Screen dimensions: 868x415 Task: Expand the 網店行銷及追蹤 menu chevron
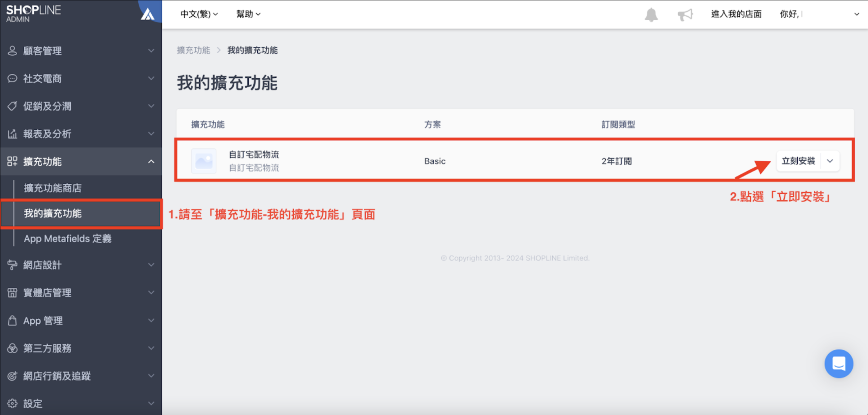tap(151, 375)
